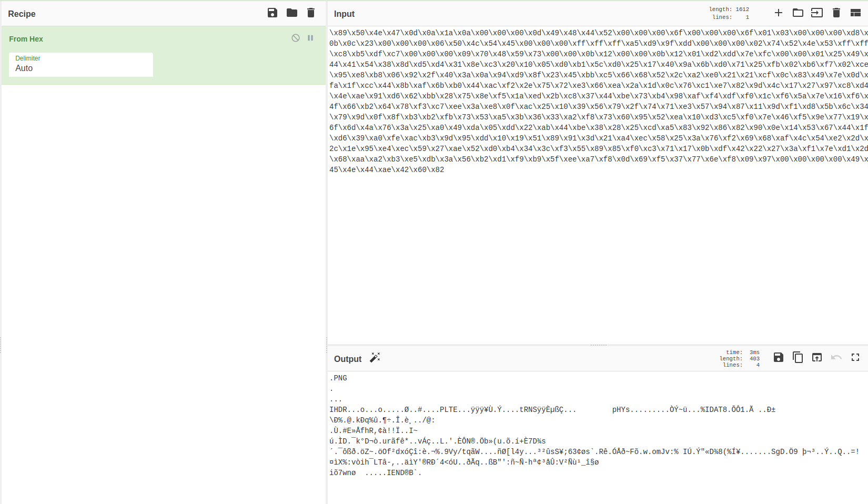This screenshot has height=504, width=868.
Task: Clear the recipe with the trash icon
Action: (x=311, y=13)
